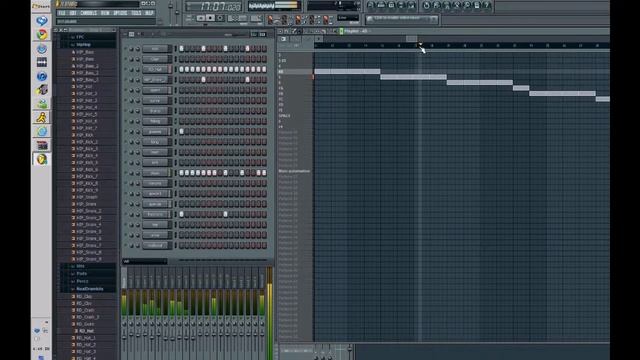This screenshot has width=640, height=360.
Task: Open the Line snap dropdown
Action: tap(348, 18)
